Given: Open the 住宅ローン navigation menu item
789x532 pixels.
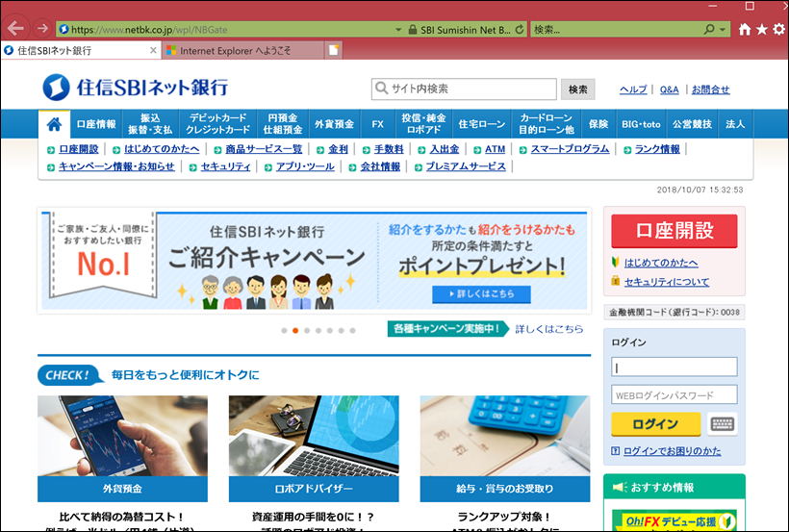Looking at the screenshot, I should pos(481,124).
